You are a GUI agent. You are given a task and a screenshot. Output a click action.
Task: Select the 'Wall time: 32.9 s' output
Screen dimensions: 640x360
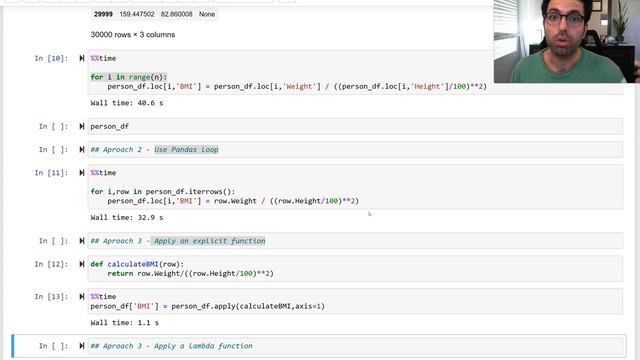pyautogui.click(x=127, y=218)
